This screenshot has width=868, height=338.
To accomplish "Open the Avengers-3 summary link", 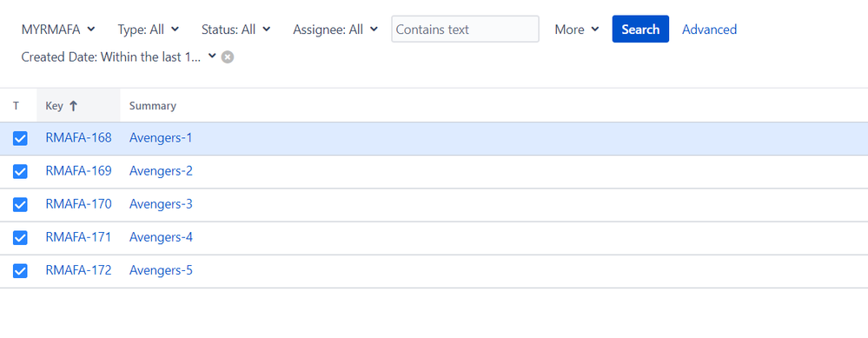I will [x=161, y=204].
